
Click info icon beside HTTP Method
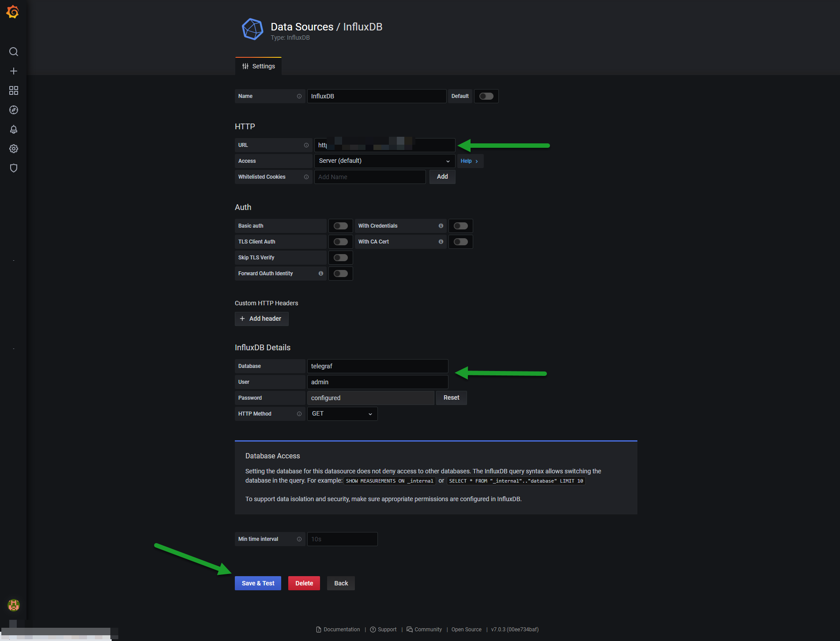pyautogui.click(x=299, y=414)
